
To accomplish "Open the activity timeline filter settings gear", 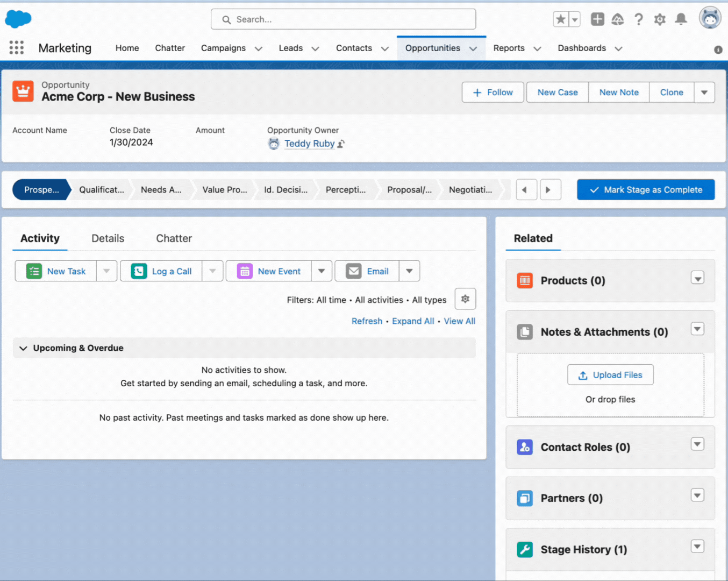I will click(x=465, y=299).
